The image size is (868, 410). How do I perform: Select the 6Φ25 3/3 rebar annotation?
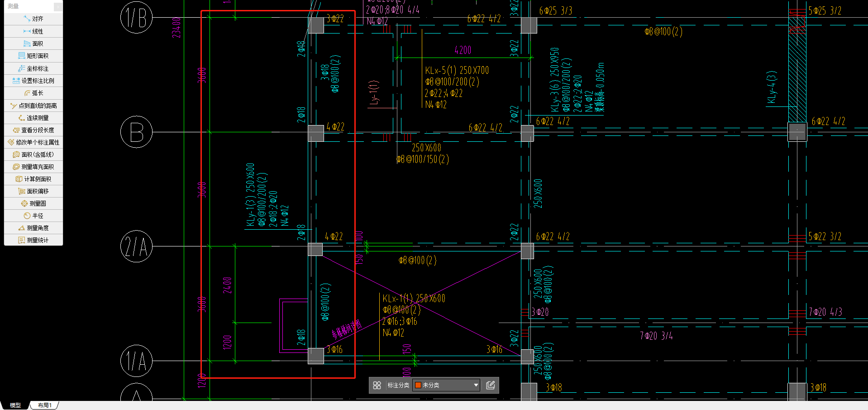[x=556, y=10]
